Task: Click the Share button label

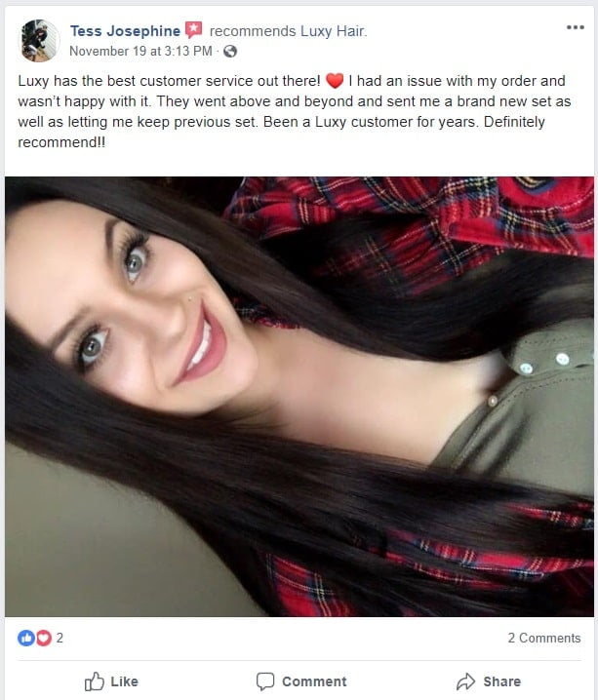Action: point(502,681)
